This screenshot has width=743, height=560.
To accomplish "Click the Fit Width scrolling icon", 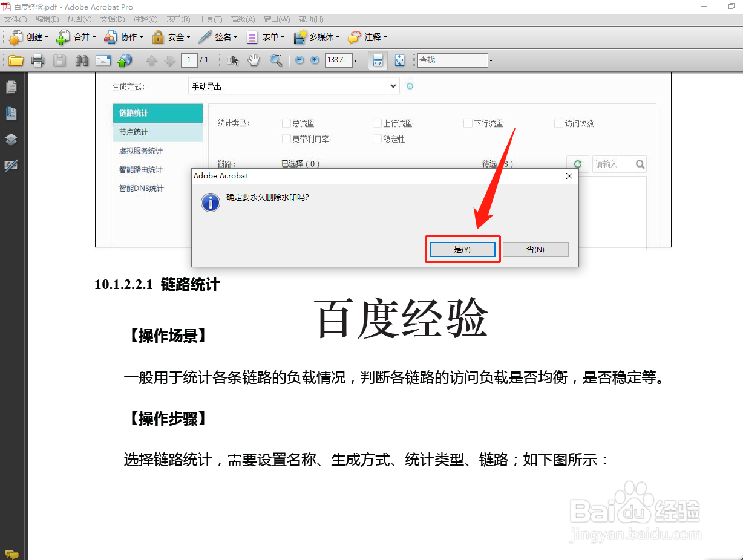I will (x=378, y=60).
